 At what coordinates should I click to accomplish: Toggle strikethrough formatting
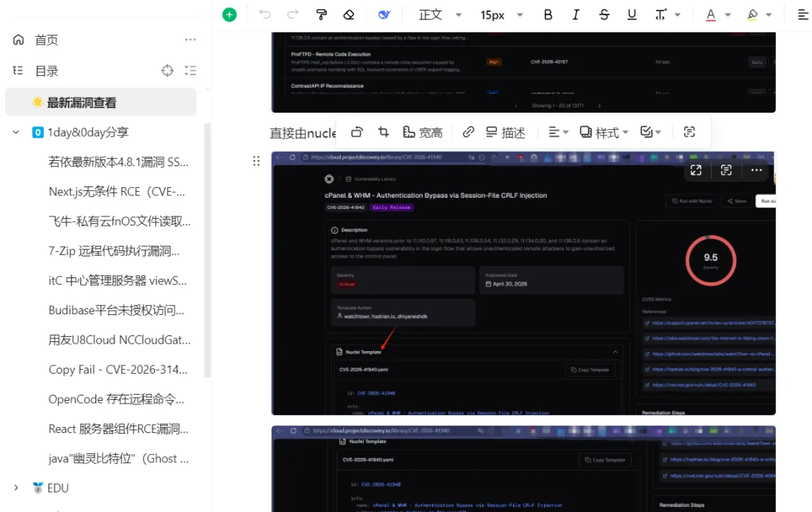pos(604,14)
